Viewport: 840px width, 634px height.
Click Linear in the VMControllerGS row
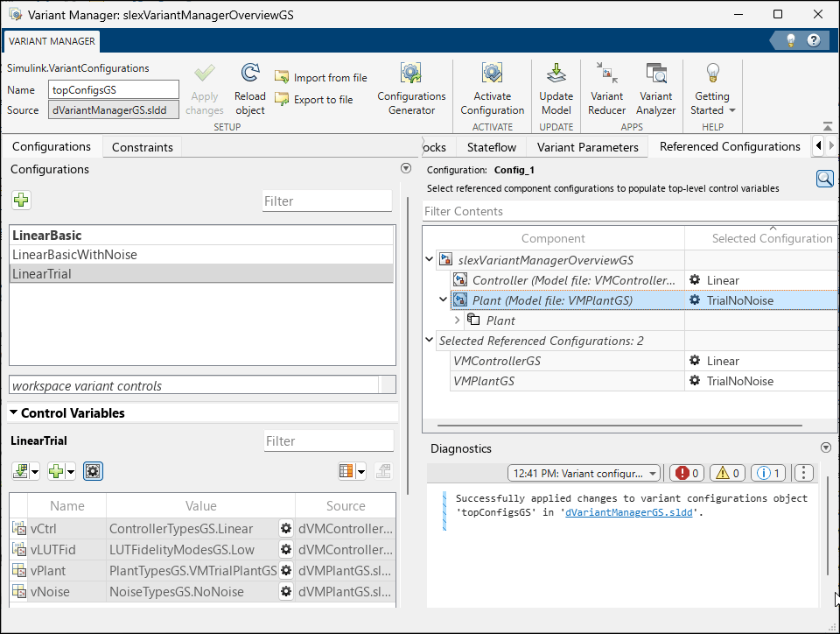(723, 361)
